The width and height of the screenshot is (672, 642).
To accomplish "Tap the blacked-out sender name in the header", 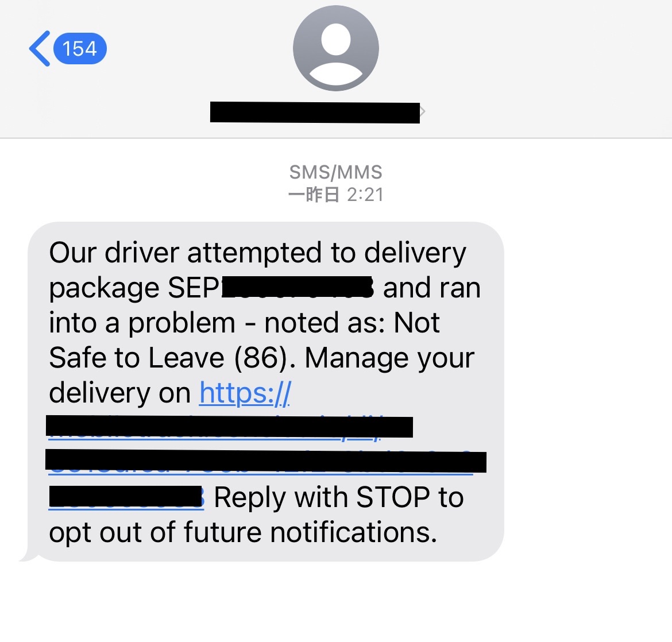I will (315, 113).
